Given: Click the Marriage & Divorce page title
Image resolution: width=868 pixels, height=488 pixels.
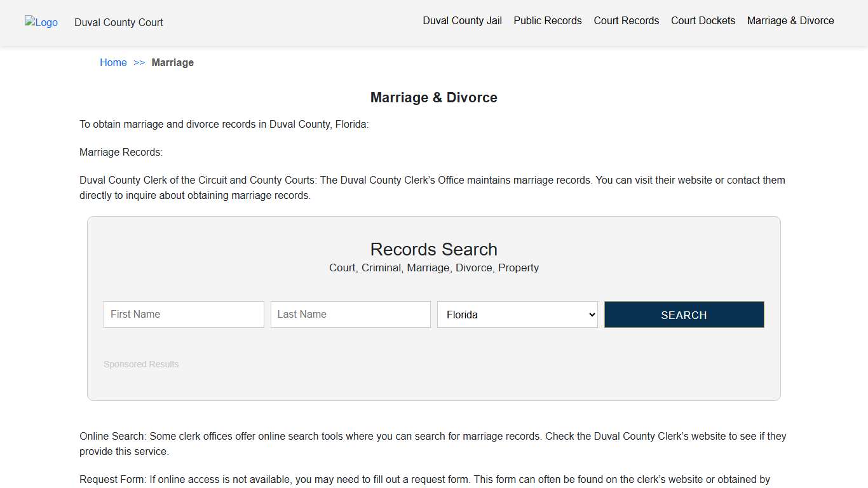Looking at the screenshot, I should coord(434,97).
